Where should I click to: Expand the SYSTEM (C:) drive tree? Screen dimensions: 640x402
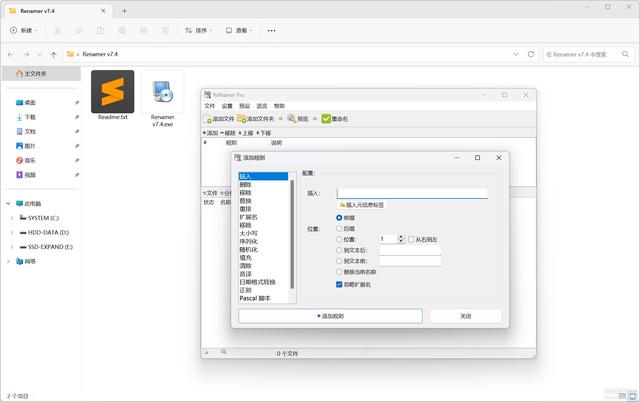(11, 217)
